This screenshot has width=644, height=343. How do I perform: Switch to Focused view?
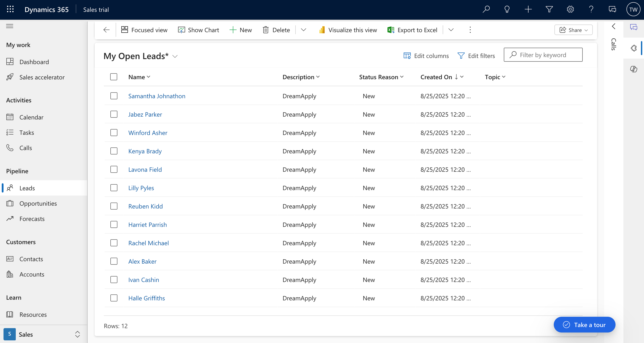click(x=144, y=30)
